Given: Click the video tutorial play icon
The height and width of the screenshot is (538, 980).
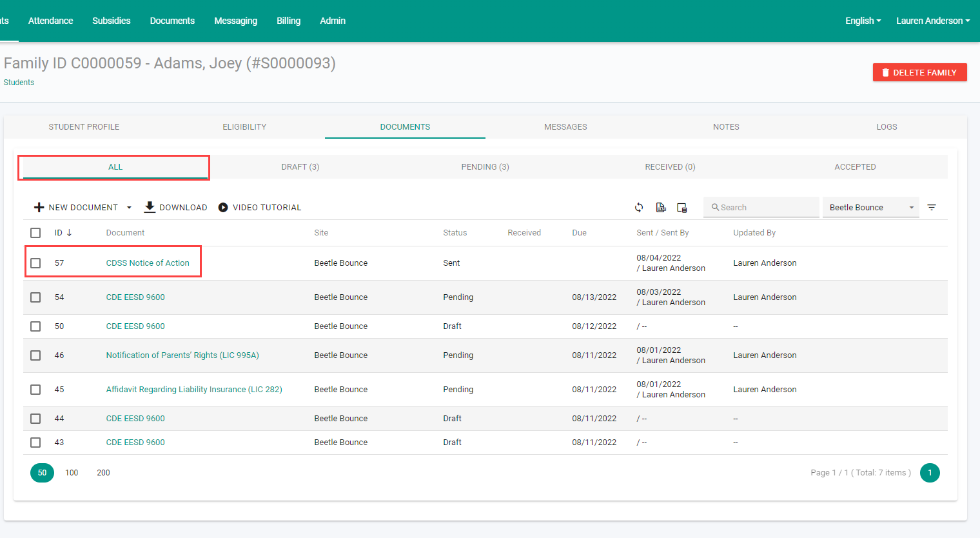Looking at the screenshot, I should (x=223, y=207).
